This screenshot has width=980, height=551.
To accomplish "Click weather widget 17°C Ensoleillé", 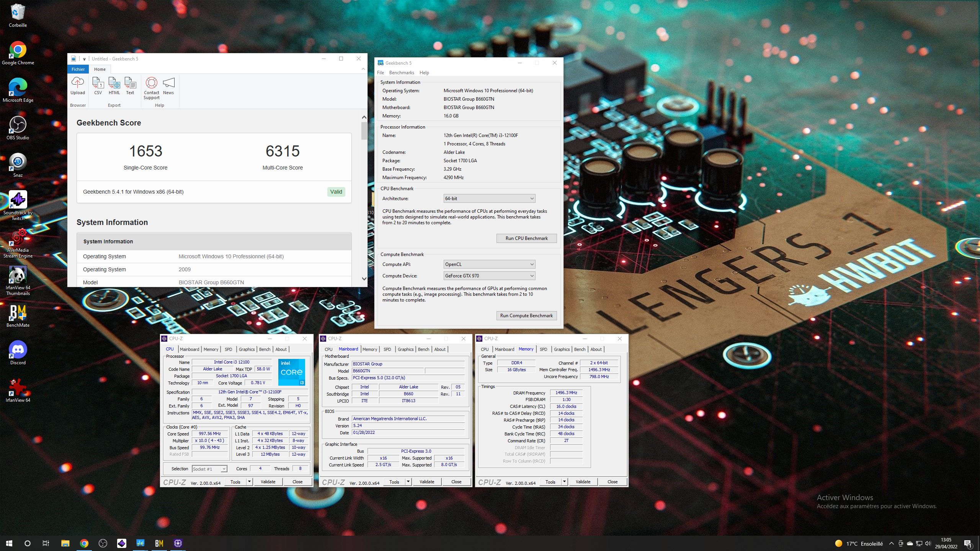I will pos(859,543).
